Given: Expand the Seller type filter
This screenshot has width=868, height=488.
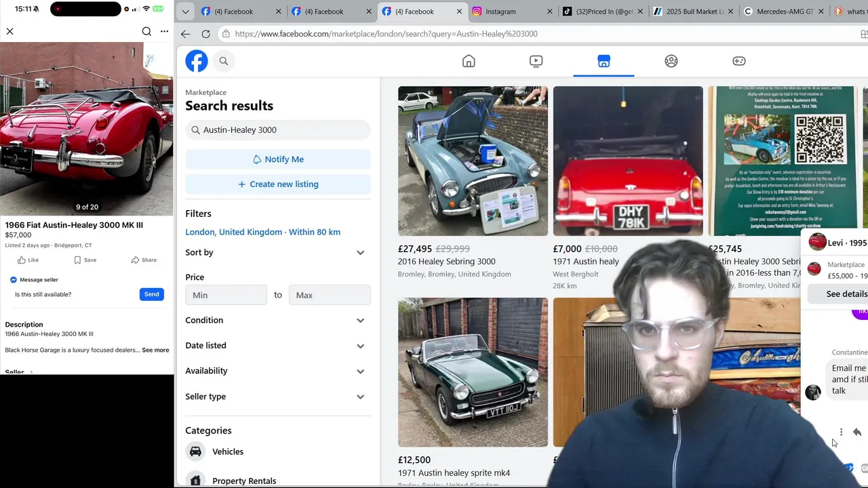Looking at the screenshot, I should (x=278, y=396).
